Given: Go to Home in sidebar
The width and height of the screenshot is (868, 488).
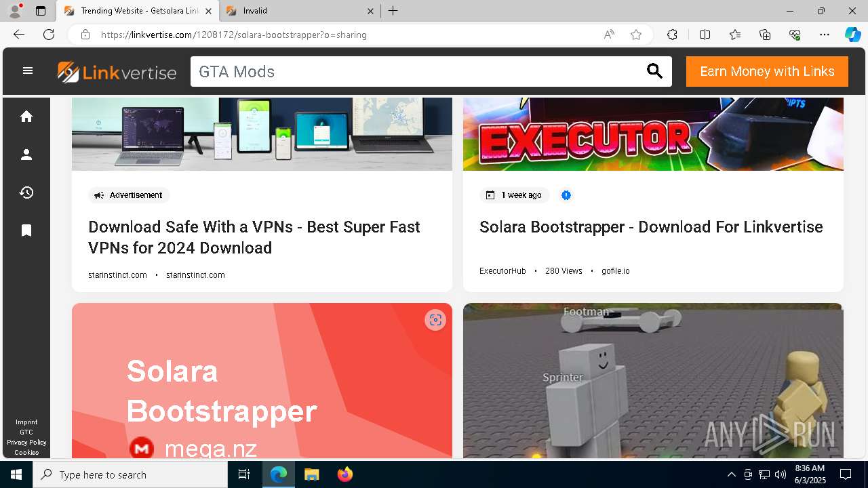Looking at the screenshot, I should tap(26, 117).
